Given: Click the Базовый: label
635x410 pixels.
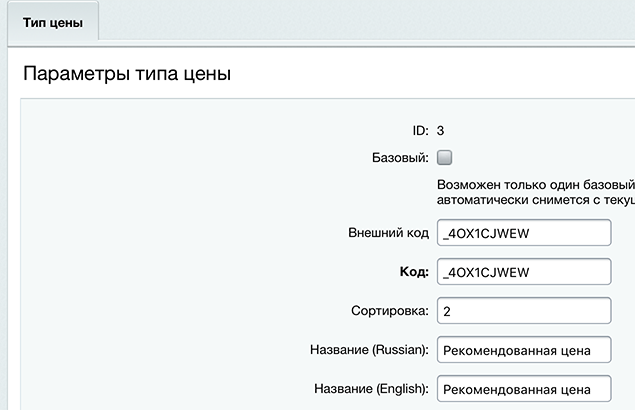Looking at the screenshot, I should (x=400, y=157).
